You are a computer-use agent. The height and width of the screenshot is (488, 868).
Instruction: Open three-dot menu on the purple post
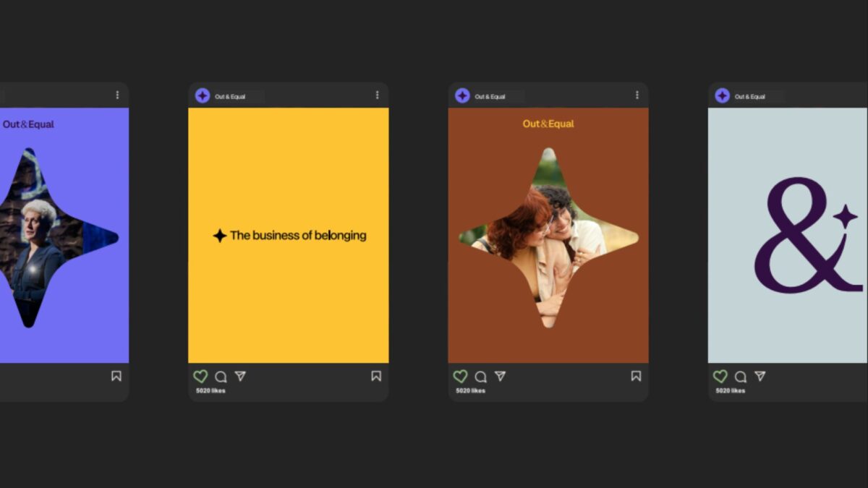point(117,95)
